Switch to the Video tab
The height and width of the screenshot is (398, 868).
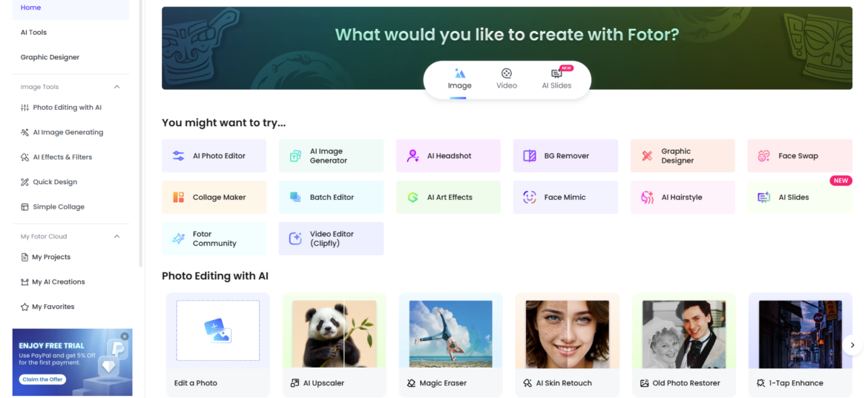pos(507,79)
